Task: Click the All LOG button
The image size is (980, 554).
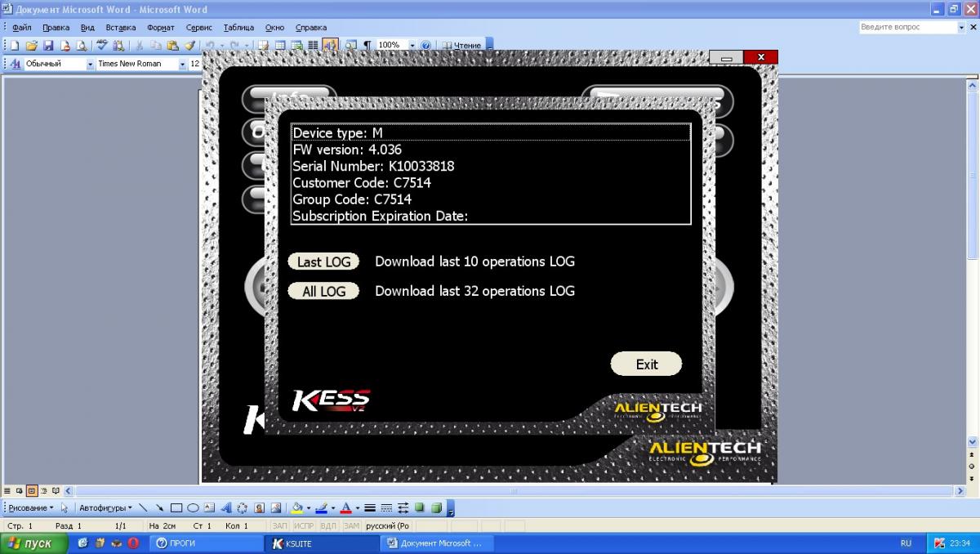Action: [x=323, y=291]
